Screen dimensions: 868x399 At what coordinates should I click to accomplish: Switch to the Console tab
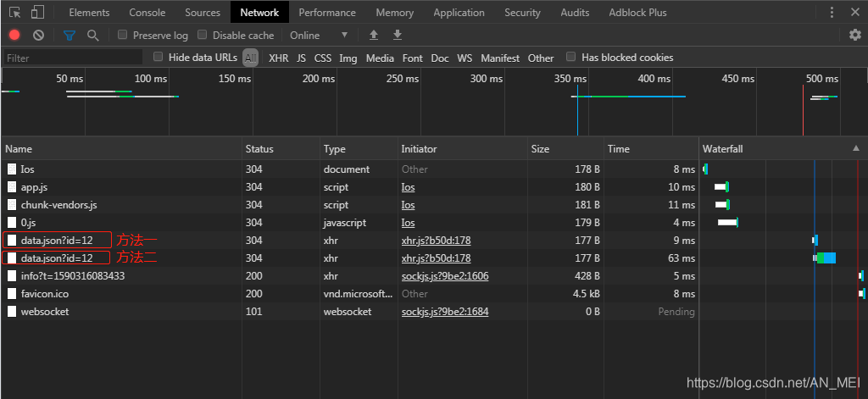click(147, 12)
